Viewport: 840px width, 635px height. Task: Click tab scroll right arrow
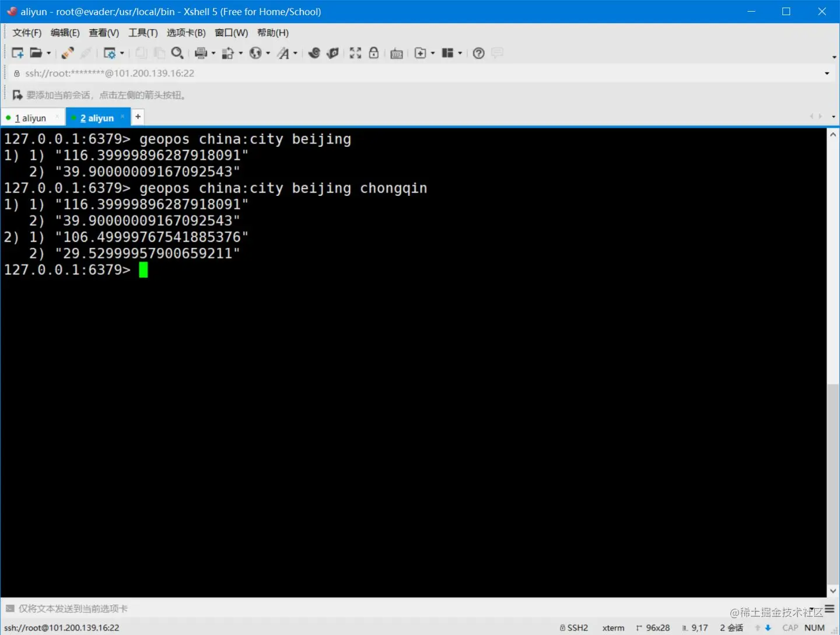820,117
